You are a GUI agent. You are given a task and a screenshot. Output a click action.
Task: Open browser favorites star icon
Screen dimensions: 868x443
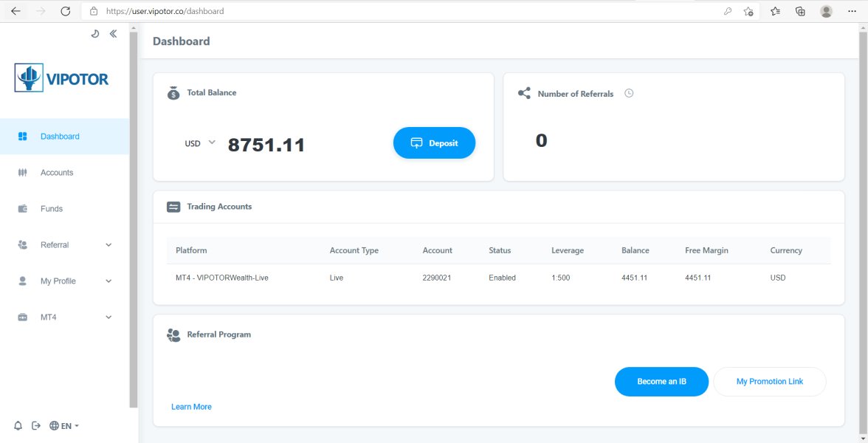[x=775, y=11]
